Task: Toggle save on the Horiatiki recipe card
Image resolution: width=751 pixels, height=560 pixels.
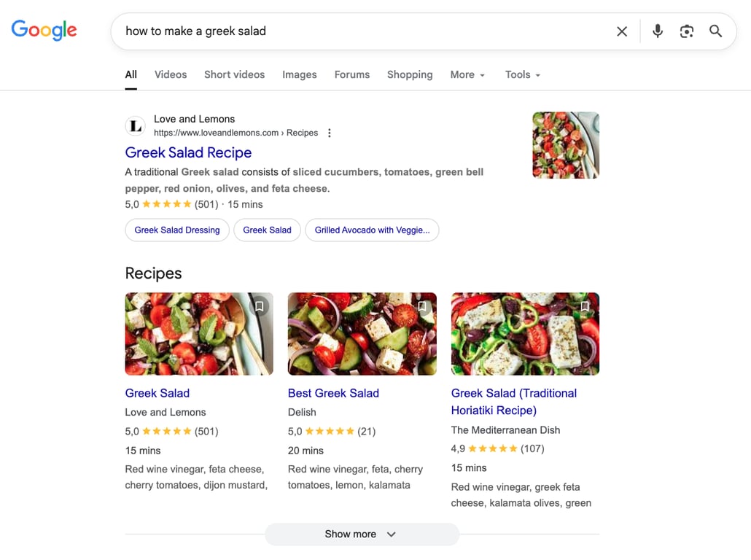Action: tap(584, 306)
